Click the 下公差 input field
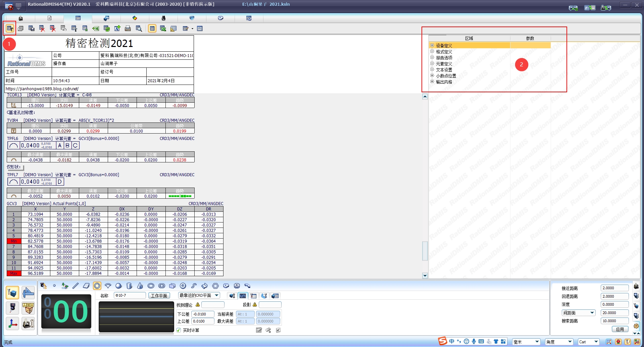The width and height of the screenshot is (644, 347). point(203,314)
